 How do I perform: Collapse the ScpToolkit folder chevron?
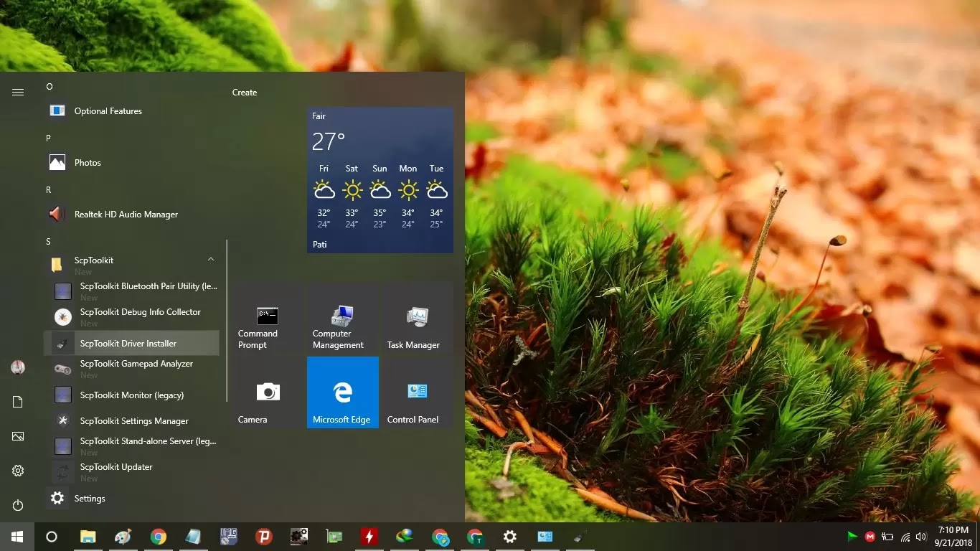210,259
